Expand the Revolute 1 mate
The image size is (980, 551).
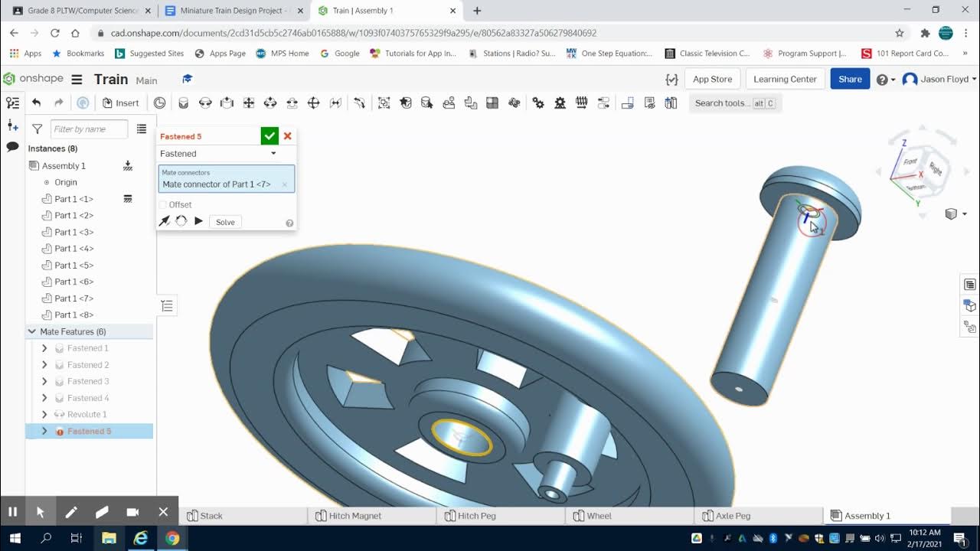pyautogui.click(x=44, y=415)
